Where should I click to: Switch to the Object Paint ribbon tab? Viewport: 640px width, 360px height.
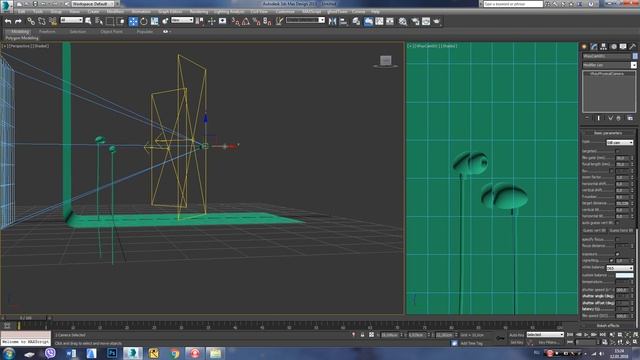pyautogui.click(x=111, y=31)
